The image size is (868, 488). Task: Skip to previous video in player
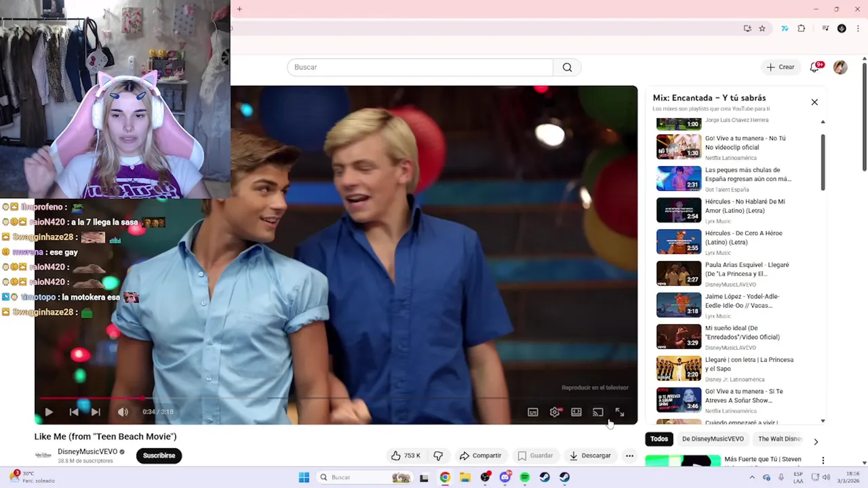74,411
